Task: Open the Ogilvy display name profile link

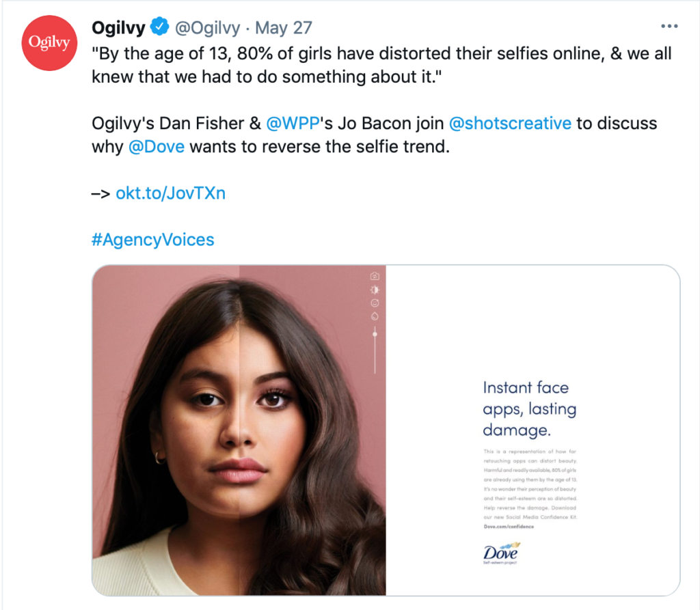Action: pyautogui.click(x=118, y=27)
